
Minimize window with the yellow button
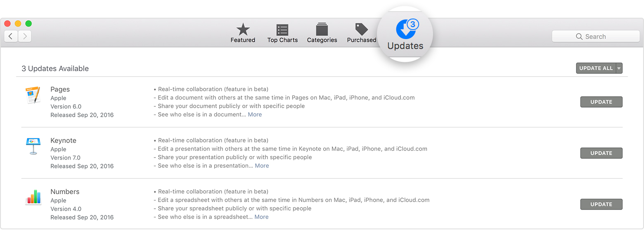[x=18, y=24]
